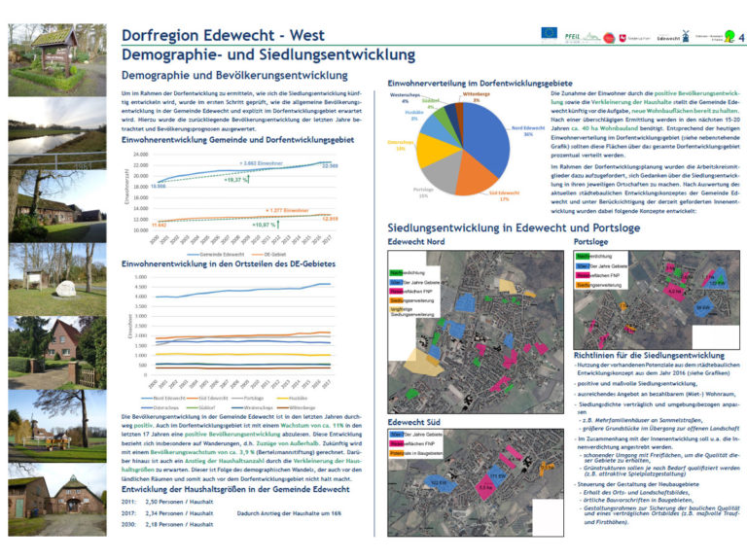Click the +19,37 % growth label
Viewport: 747px width, 560px height.
click(235, 180)
